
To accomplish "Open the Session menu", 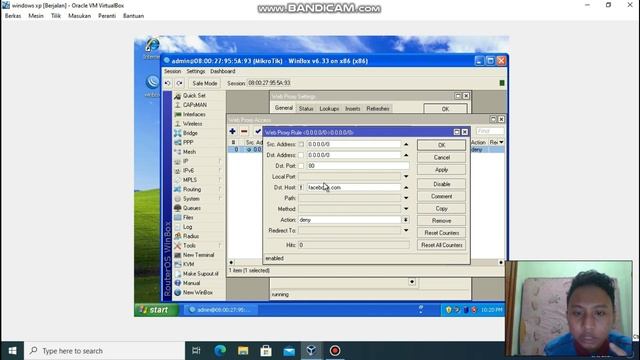I will click(x=172, y=71).
